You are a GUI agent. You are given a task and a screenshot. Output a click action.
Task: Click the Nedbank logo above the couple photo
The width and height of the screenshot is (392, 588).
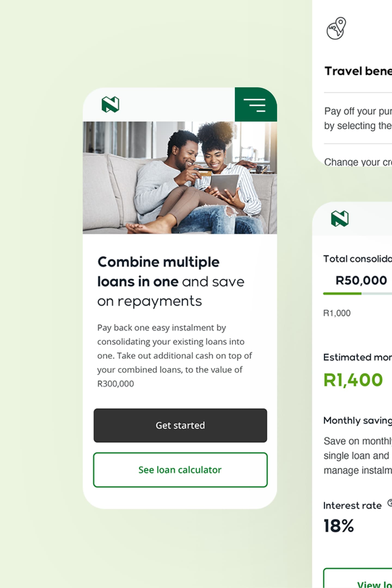(110, 104)
